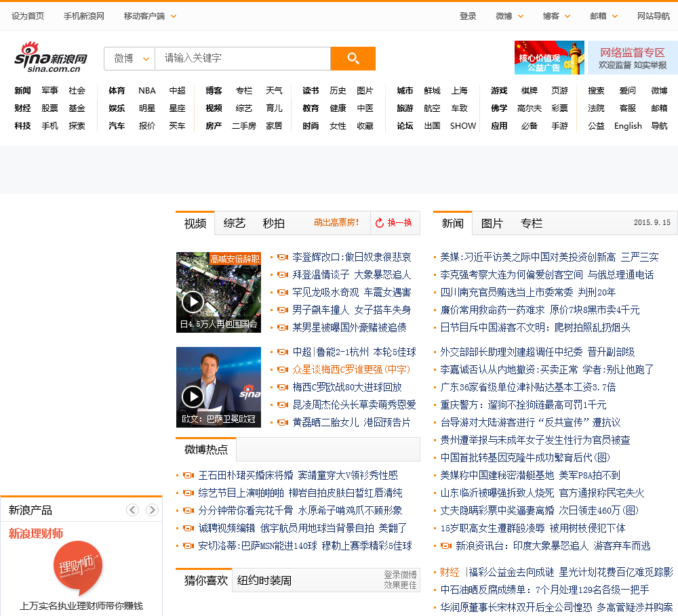This screenshot has height=616, width=678.
Task: Open headline 中国首批转基因克隆牛成功繁育后代
Action: 525,458
